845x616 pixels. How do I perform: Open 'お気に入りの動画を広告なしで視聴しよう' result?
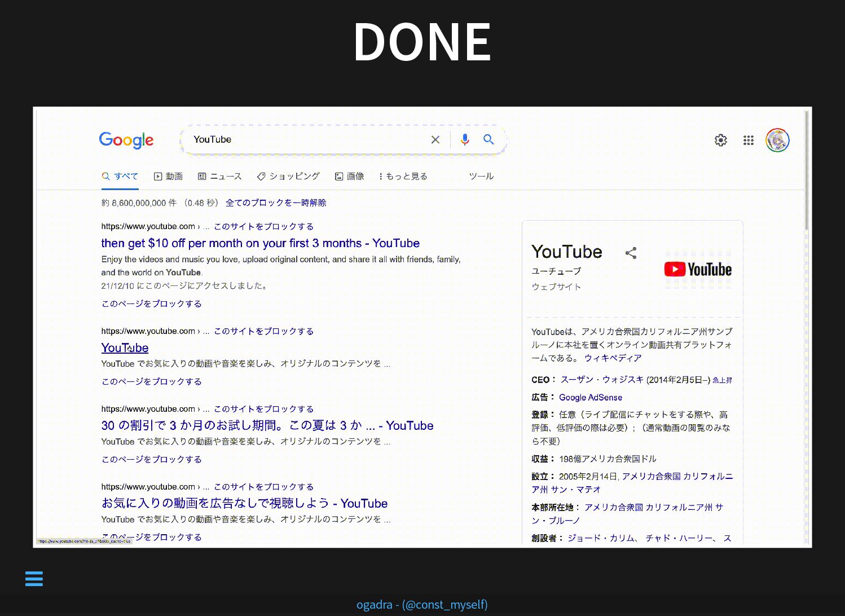pos(244,504)
